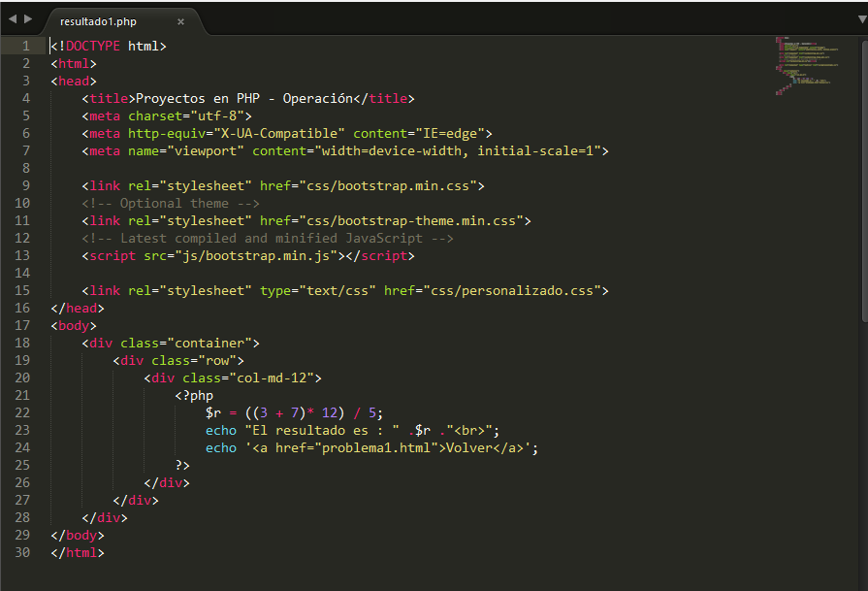This screenshot has height=591, width=868.
Task: Click the echo keyword on line 23
Action: [x=220, y=430]
